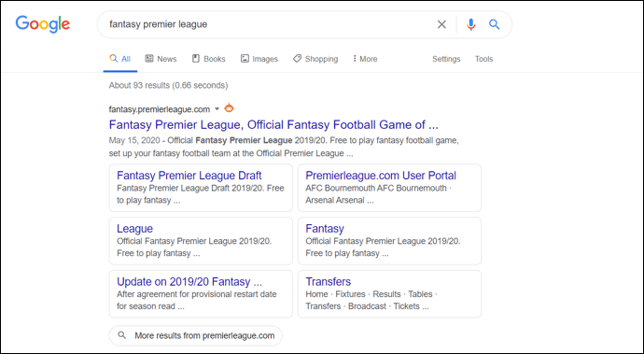Click the Shopping tab tag icon

coord(297,59)
